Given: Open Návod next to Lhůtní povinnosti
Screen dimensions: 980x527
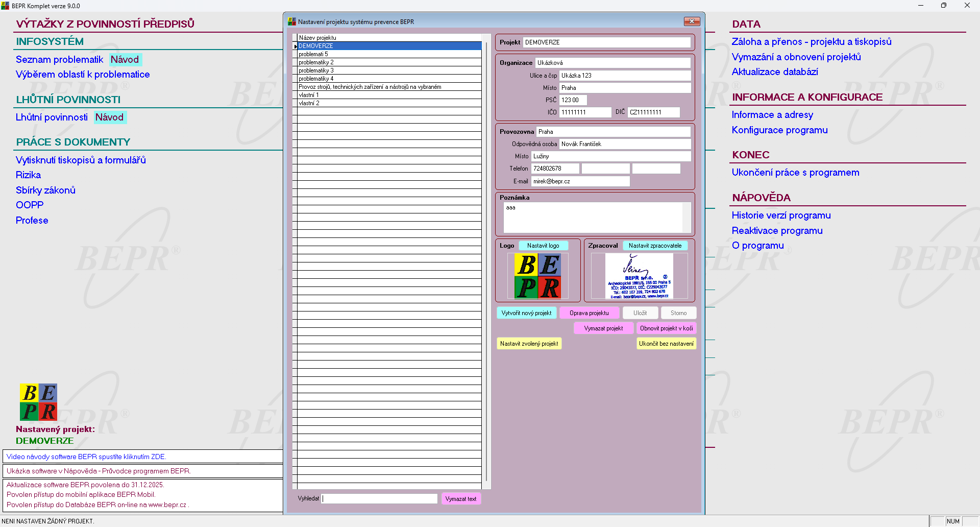Looking at the screenshot, I should pyautogui.click(x=109, y=117).
